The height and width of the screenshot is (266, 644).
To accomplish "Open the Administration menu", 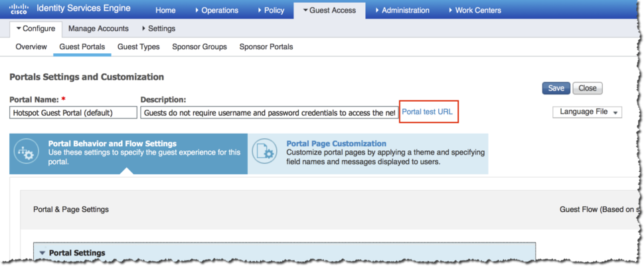I will point(402,10).
